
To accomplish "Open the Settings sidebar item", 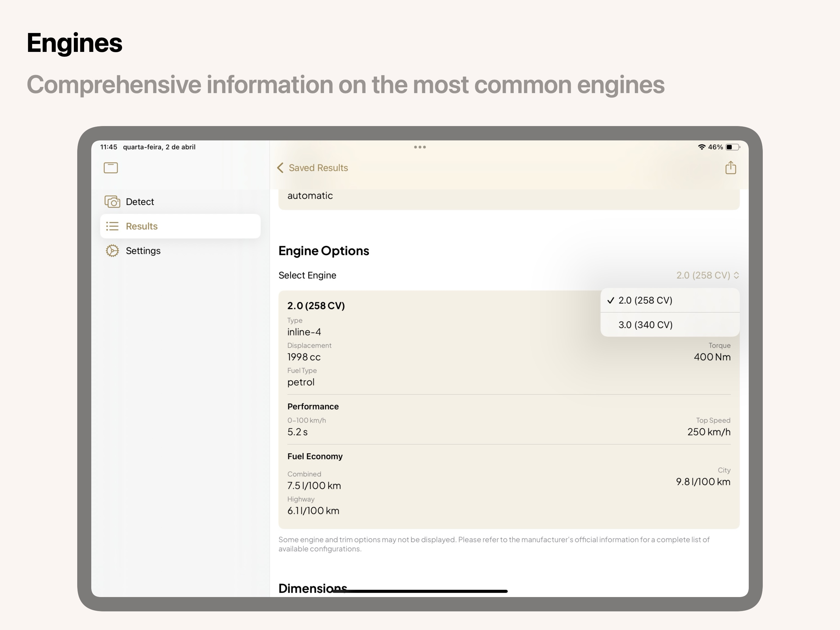I will pos(143,251).
